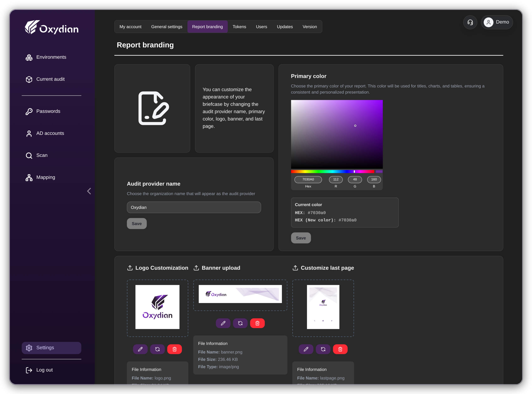
Task: Click the purple preview swatch beside hue slider
Action: point(379,171)
